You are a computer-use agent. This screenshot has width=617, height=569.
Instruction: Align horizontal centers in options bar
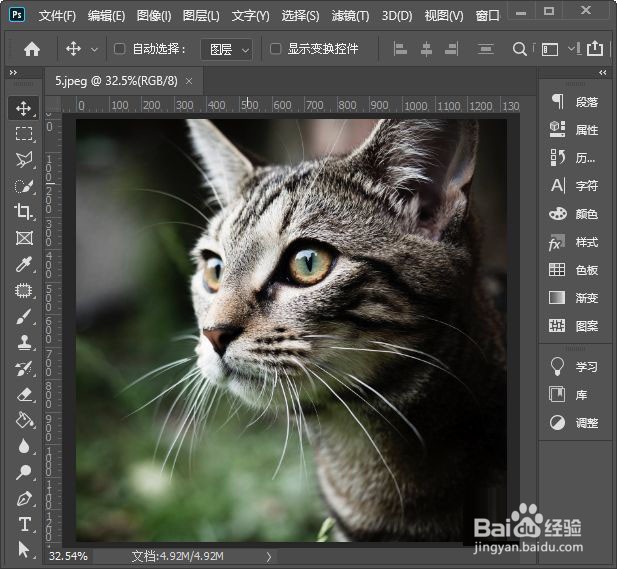tap(426, 49)
